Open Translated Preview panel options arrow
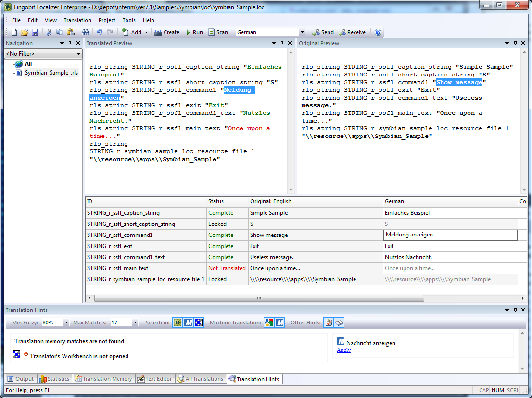Image resolution: width=532 pixels, height=398 pixels. point(274,43)
